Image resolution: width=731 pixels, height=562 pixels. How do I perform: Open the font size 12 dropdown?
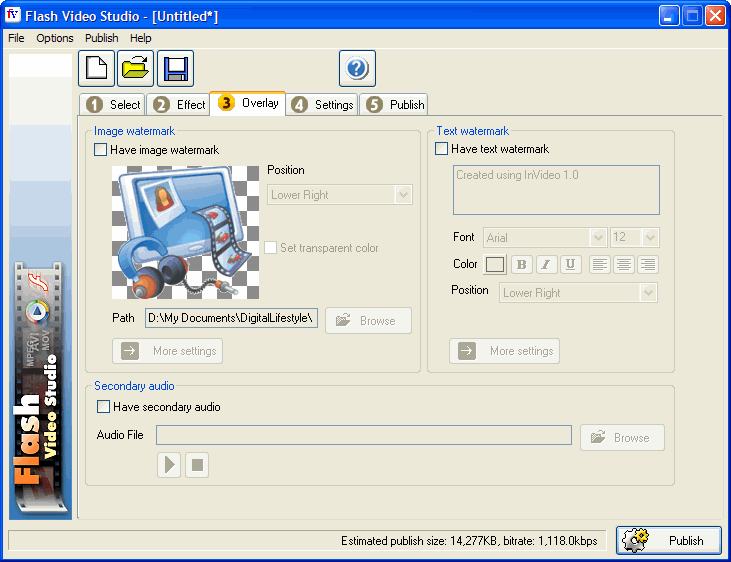[635, 237]
